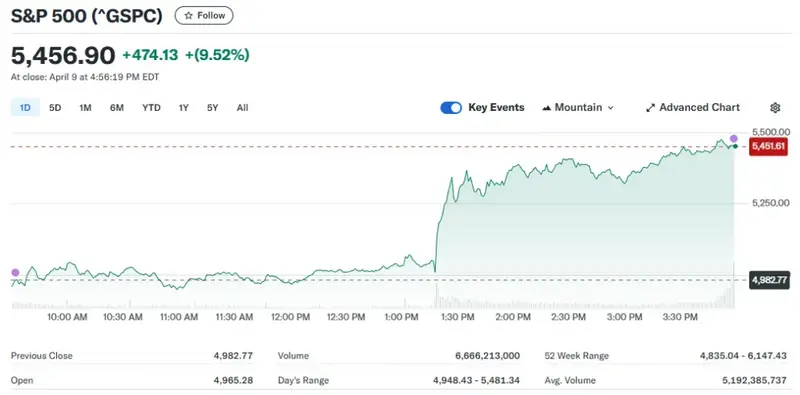The width and height of the screenshot is (800, 395).
Task: Click the 1:30 PM time axis label
Action: pyautogui.click(x=457, y=317)
